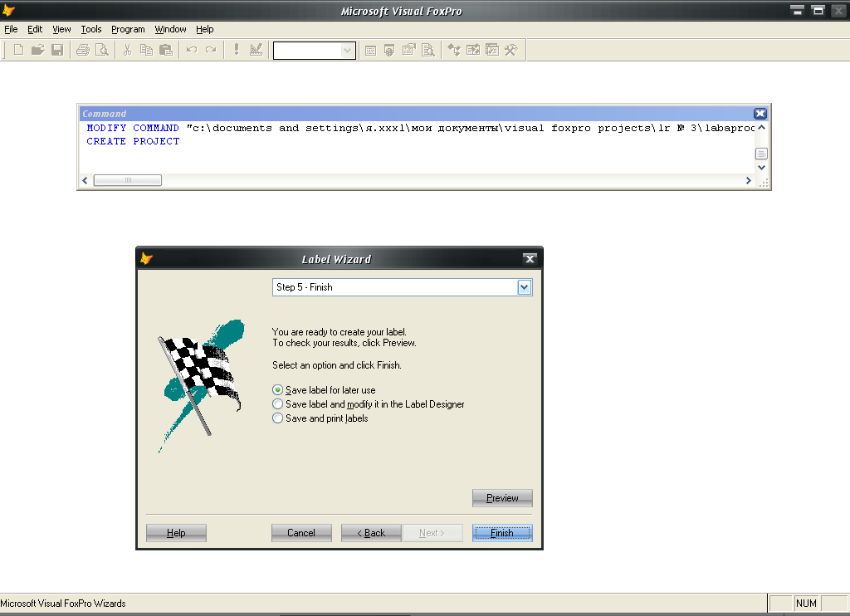Open the View menu
The height and width of the screenshot is (616, 850).
61,29
